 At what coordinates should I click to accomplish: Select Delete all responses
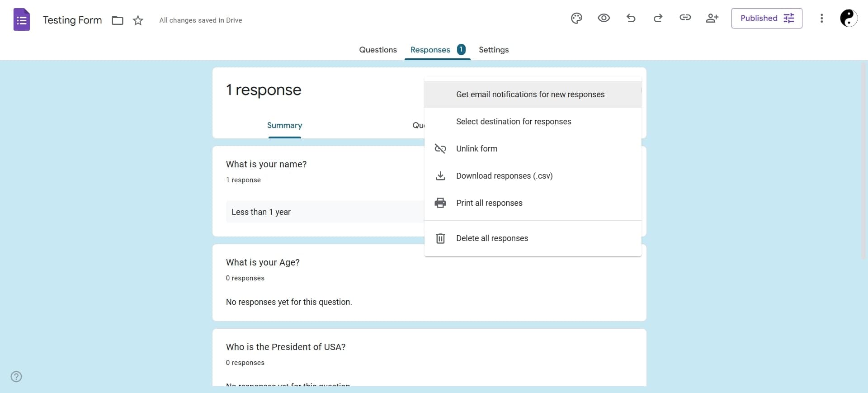point(492,238)
